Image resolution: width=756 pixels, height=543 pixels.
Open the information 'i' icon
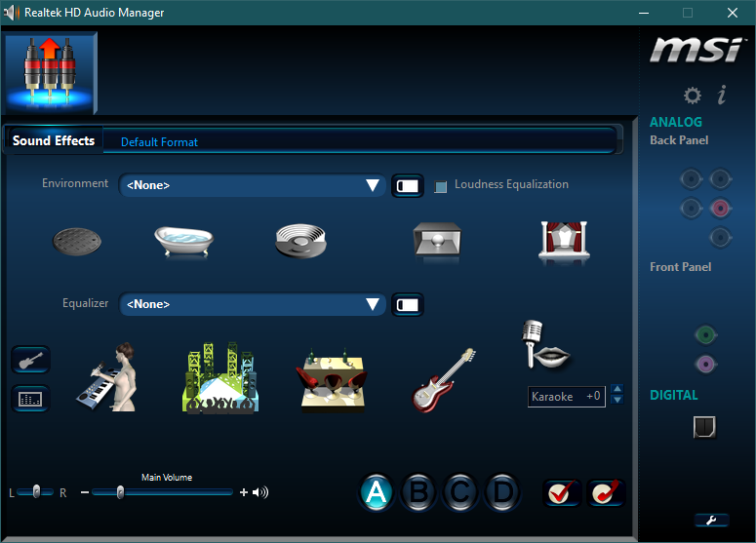722,95
